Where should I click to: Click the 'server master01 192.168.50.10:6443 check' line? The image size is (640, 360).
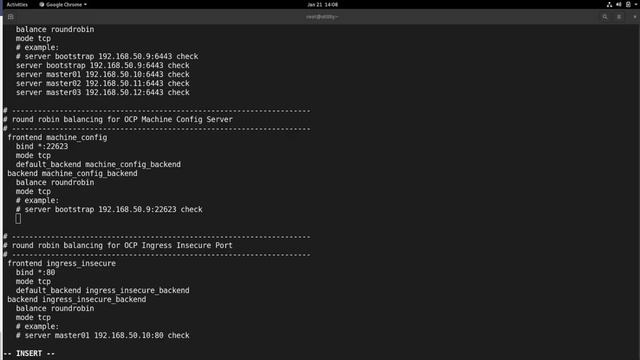pyautogui.click(x=102, y=74)
